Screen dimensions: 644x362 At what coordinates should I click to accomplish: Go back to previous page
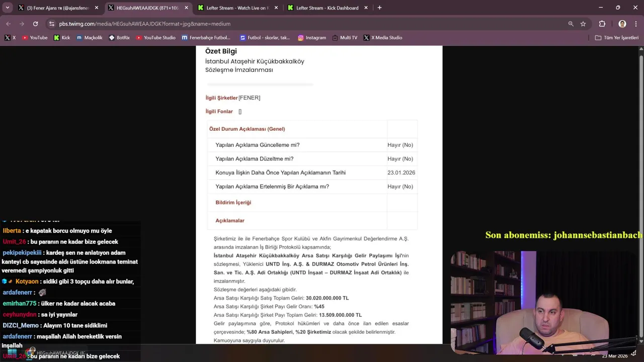pyautogui.click(x=8, y=24)
